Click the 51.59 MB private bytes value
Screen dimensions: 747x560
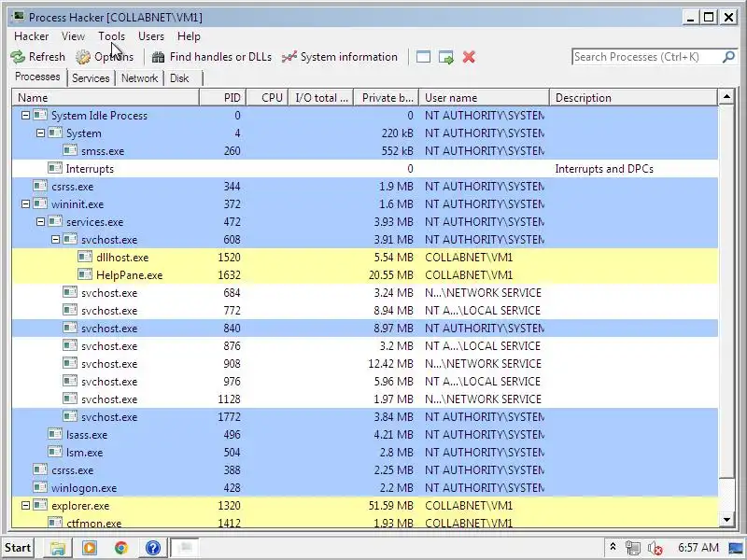(390, 505)
